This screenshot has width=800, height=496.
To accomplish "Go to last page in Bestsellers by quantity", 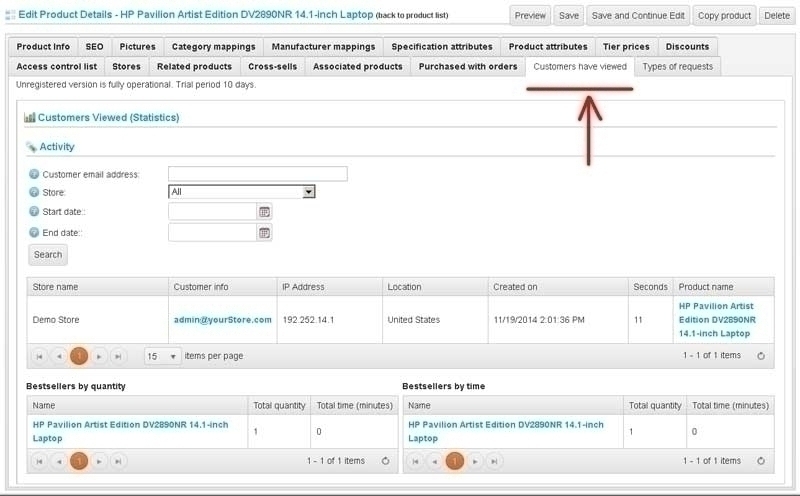I will (118, 461).
